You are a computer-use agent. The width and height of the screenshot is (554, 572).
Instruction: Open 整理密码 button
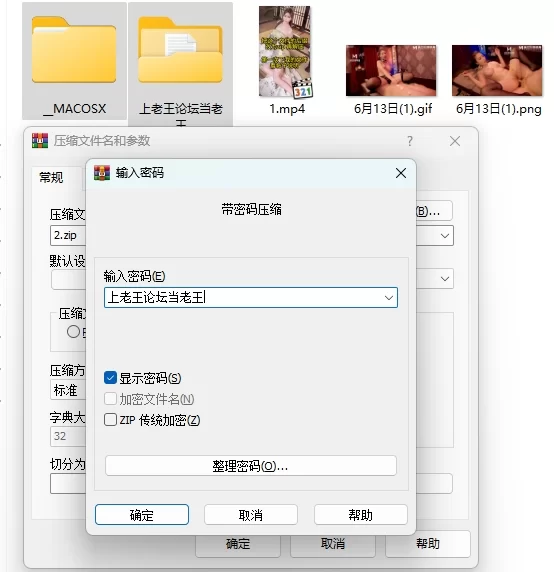point(251,465)
